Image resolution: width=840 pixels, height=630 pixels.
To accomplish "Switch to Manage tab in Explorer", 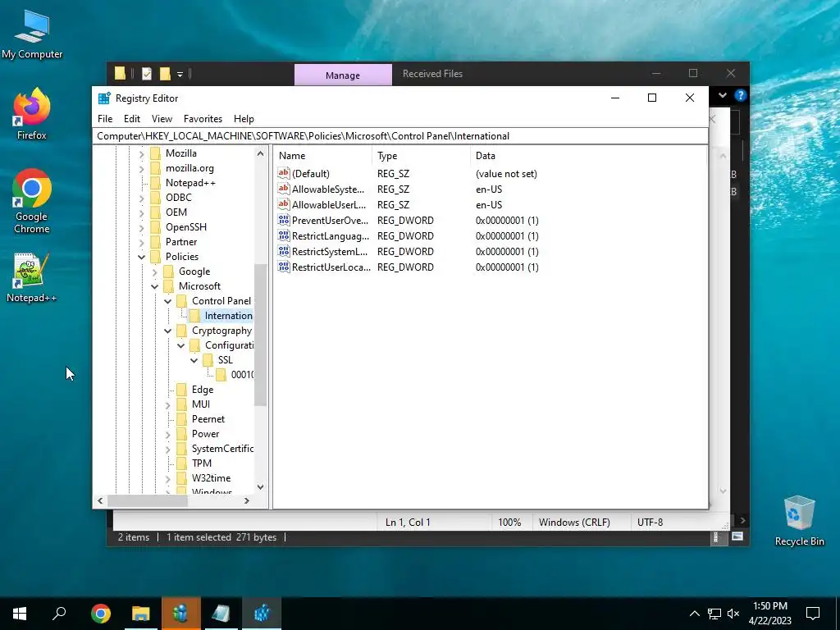I will 343,75.
